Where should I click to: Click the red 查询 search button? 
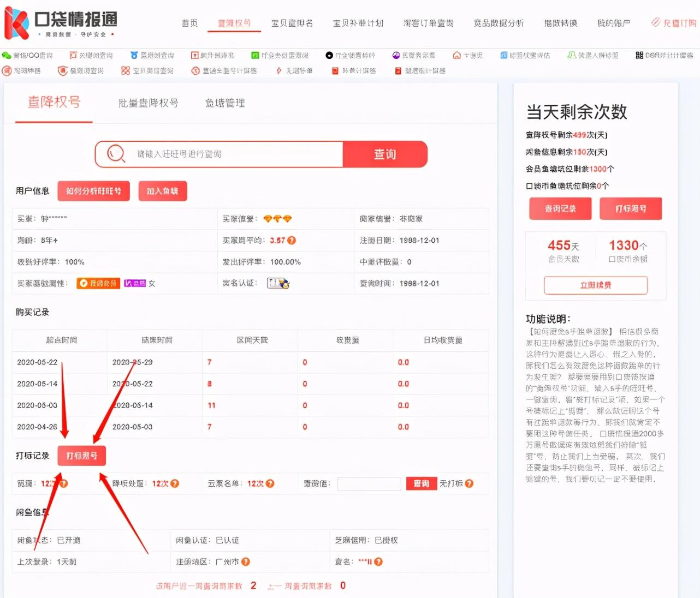tap(385, 154)
